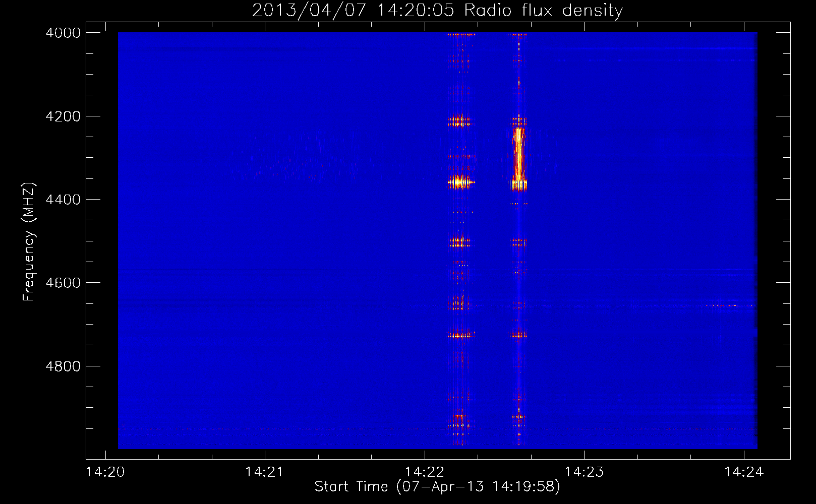Click the 'Frequency (MHZ)' axis title
Image resolution: width=816 pixels, height=504 pixels.
coord(29,242)
